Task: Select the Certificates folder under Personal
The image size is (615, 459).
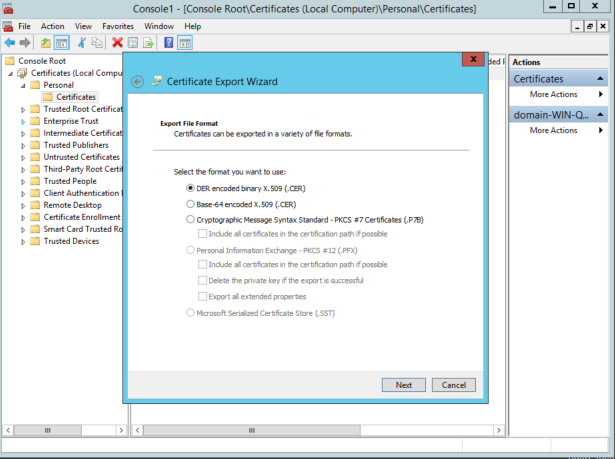Action: click(x=76, y=97)
